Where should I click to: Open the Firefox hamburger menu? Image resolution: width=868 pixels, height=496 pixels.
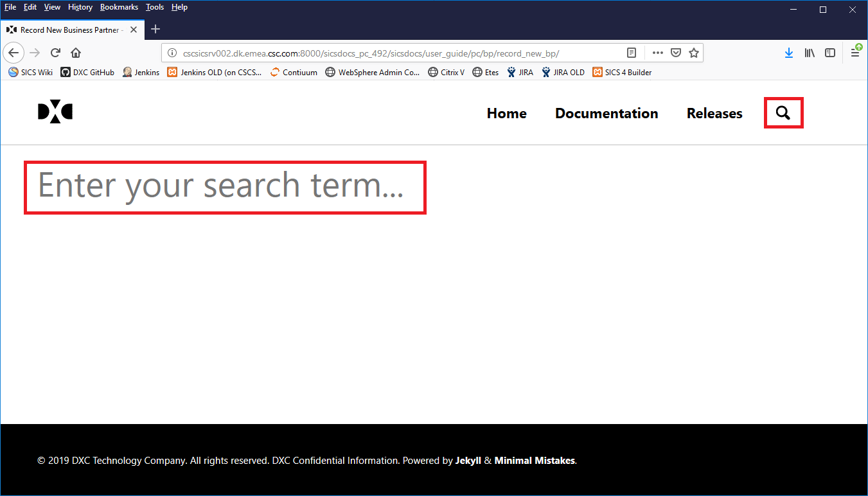pos(855,53)
